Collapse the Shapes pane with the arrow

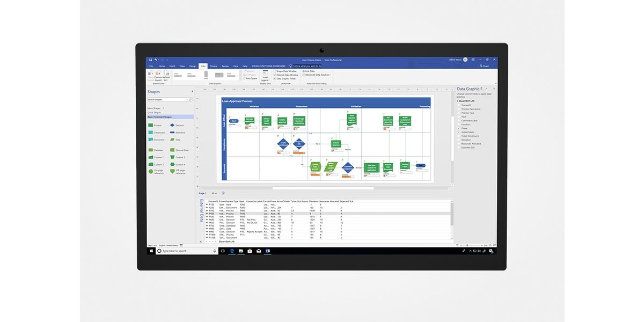pos(192,92)
